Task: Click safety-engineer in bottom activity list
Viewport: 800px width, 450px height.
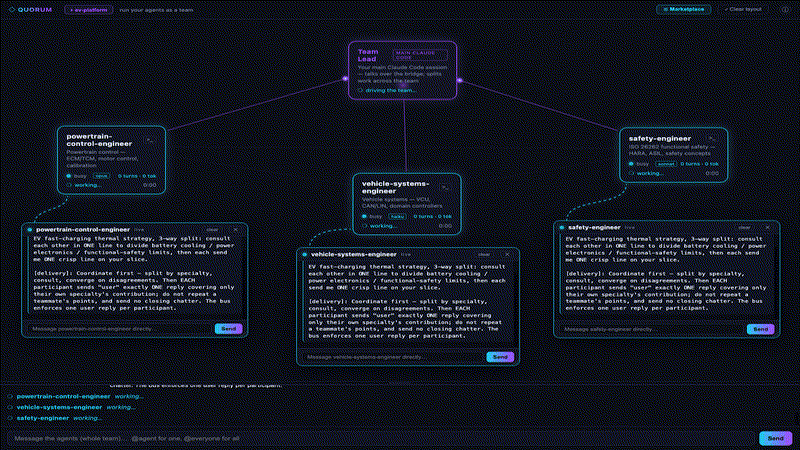Action: (43, 418)
